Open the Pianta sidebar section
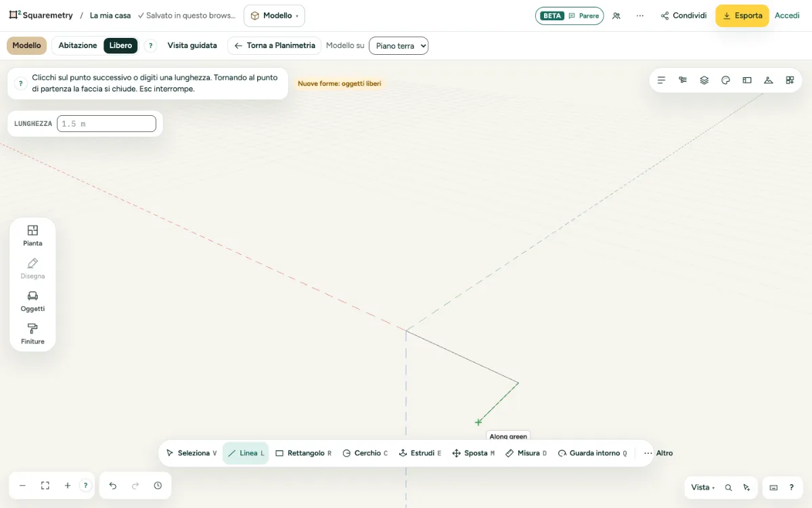This screenshot has width=812, height=508. [x=32, y=235]
